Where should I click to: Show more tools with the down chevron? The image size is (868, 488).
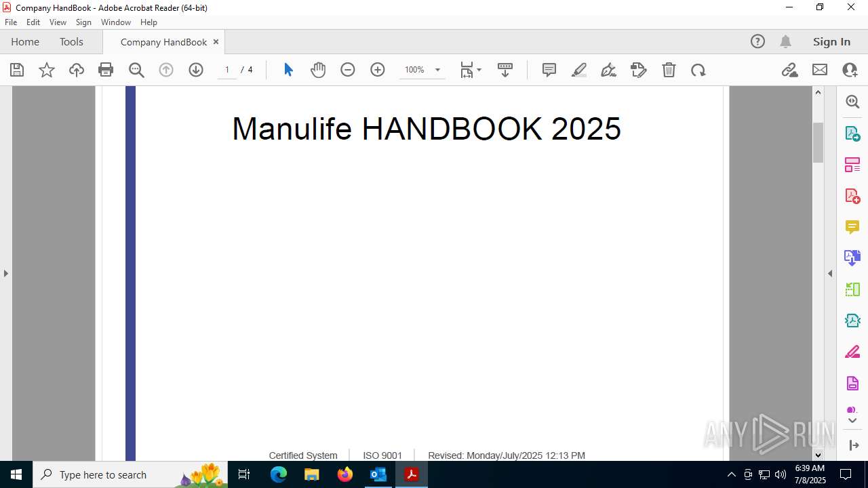852,421
